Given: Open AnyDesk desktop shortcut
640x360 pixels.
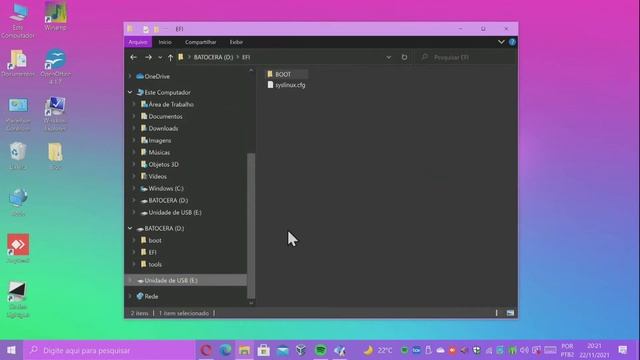Looking at the screenshot, I should (x=18, y=248).
